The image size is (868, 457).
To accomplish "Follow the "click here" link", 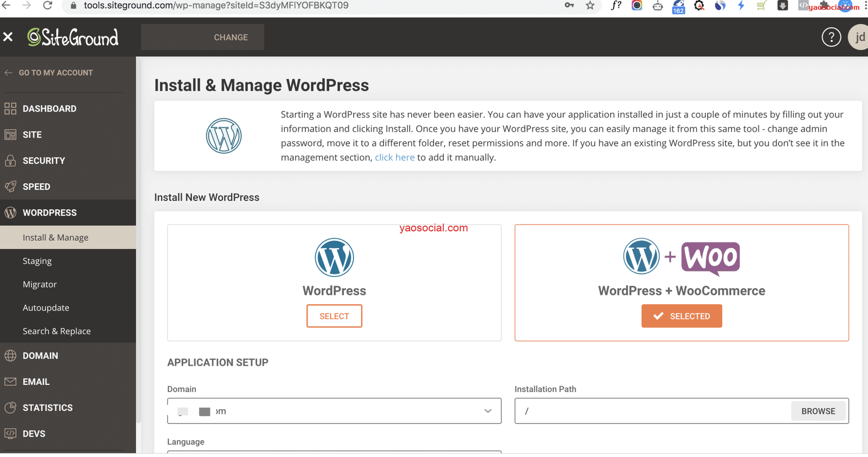I will 394,157.
